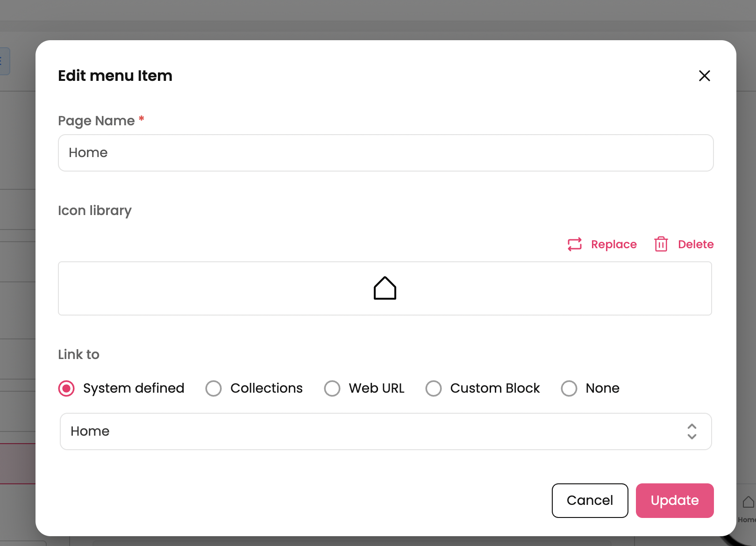Click the Replace arrows icon

pos(574,244)
